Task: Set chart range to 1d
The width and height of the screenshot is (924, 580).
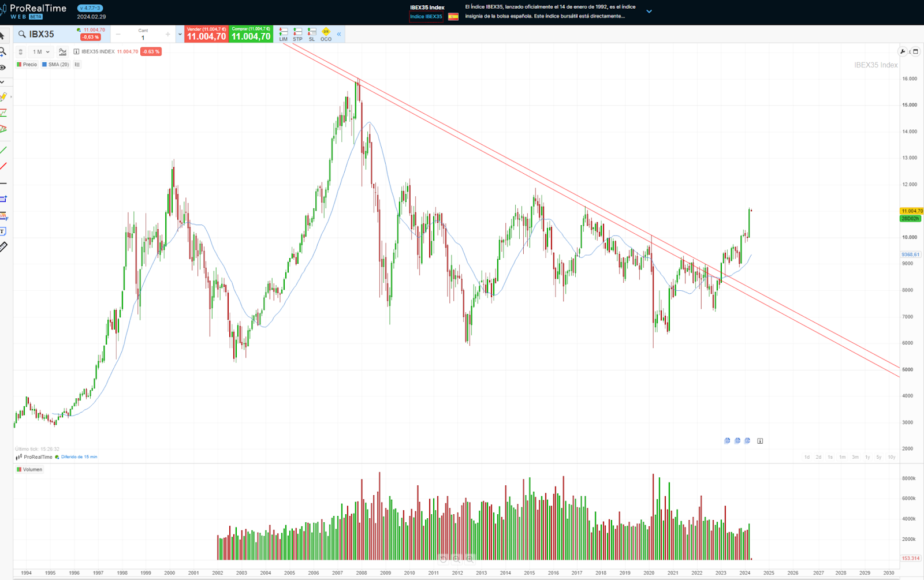Action: (x=807, y=457)
